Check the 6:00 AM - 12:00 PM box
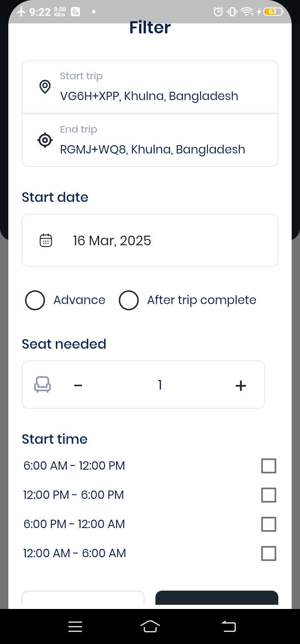Screen dimensions: 300x644 (x=269, y=466)
